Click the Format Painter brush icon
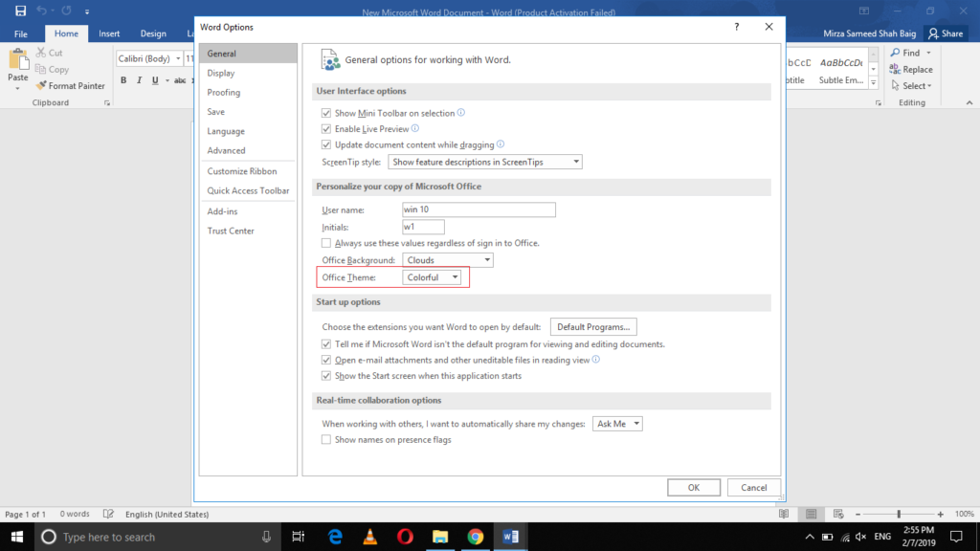The width and height of the screenshot is (980, 551). click(x=41, y=85)
